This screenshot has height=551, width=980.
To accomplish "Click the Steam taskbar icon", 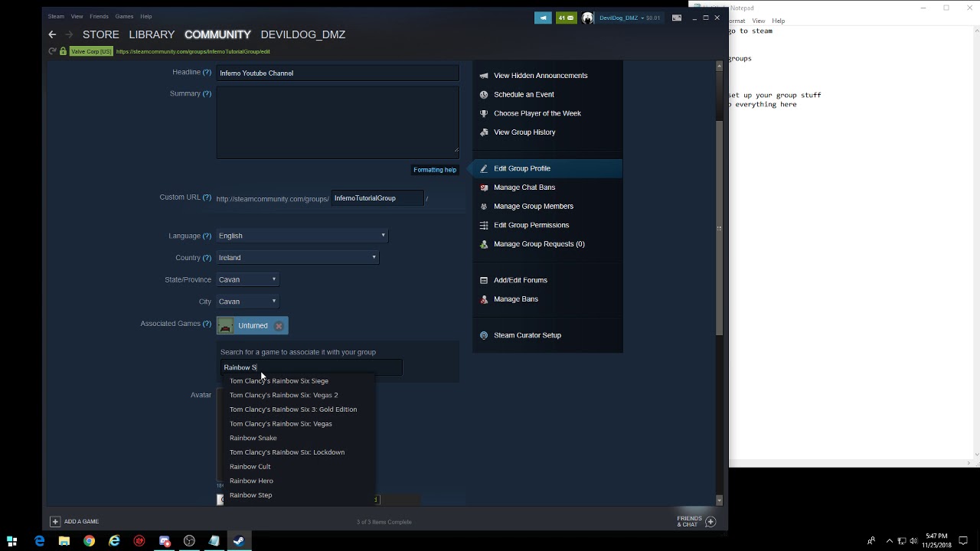I will (239, 541).
